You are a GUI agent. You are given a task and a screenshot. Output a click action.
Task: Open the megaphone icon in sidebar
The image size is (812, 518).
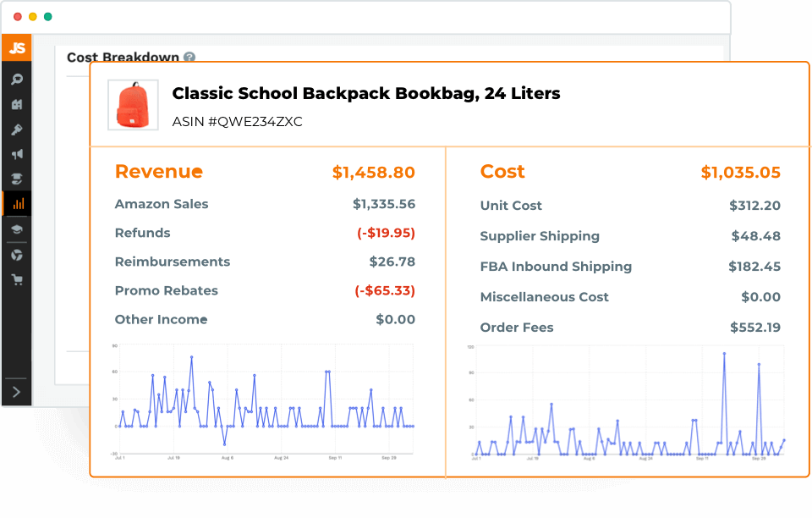pos(17,154)
